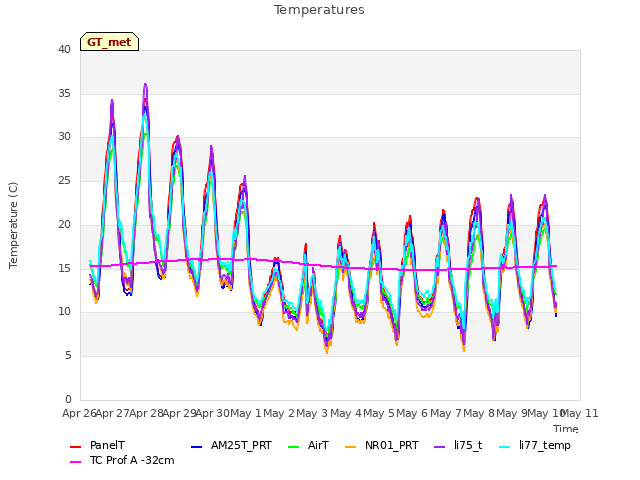Click the blue AM25T_PRT legend swatch
Image resolution: width=640 pixels, height=480 pixels.
pos(197,447)
